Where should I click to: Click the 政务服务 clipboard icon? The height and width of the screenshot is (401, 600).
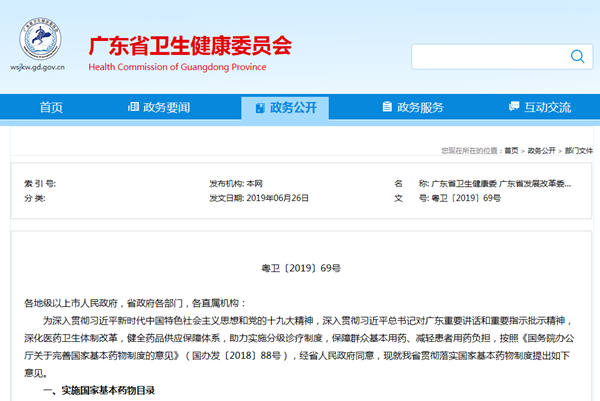pos(387,107)
